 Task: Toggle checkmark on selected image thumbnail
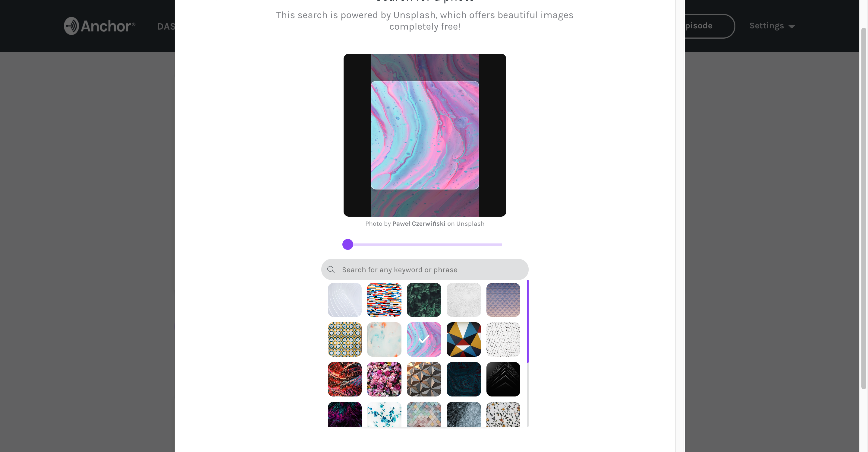pyautogui.click(x=424, y=339)
